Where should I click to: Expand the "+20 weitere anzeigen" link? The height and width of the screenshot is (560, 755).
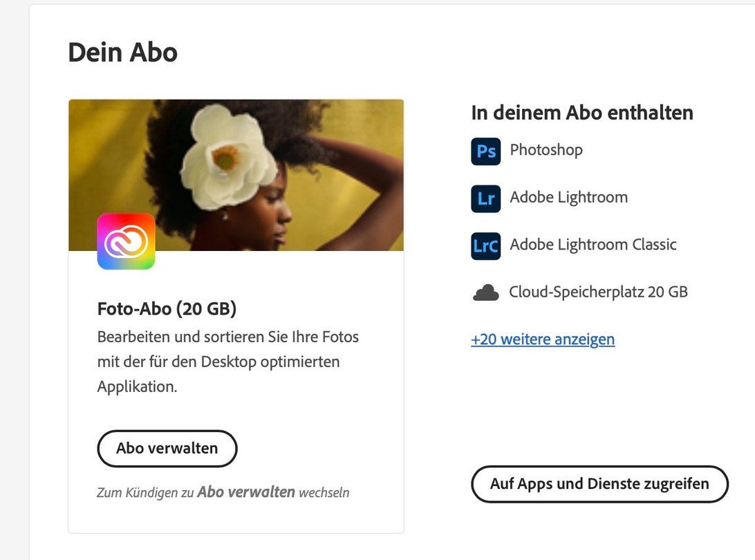point(543,339)
